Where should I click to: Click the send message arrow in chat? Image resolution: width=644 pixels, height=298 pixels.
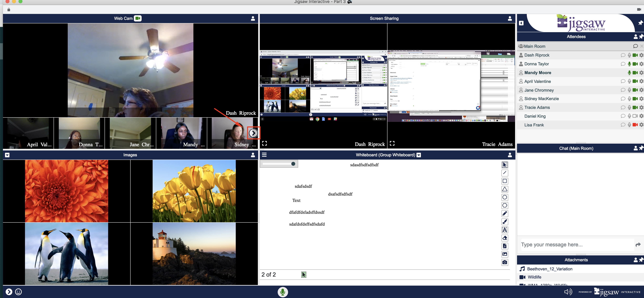tap(638, 245)
